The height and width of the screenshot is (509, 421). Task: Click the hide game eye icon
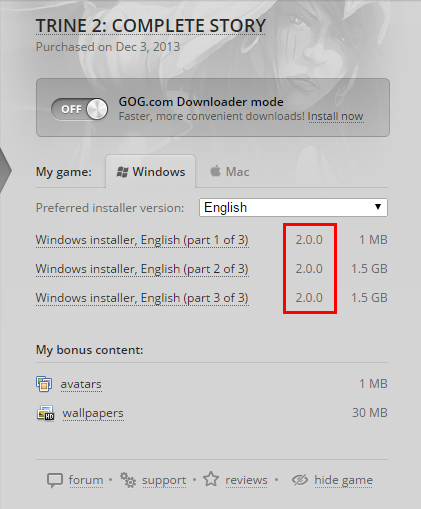[300, 480]
